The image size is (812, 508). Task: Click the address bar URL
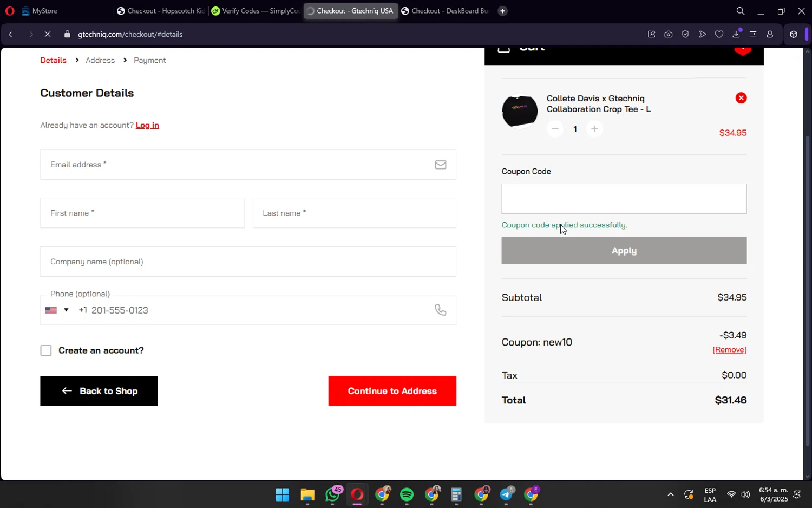[x=130, y=34]
